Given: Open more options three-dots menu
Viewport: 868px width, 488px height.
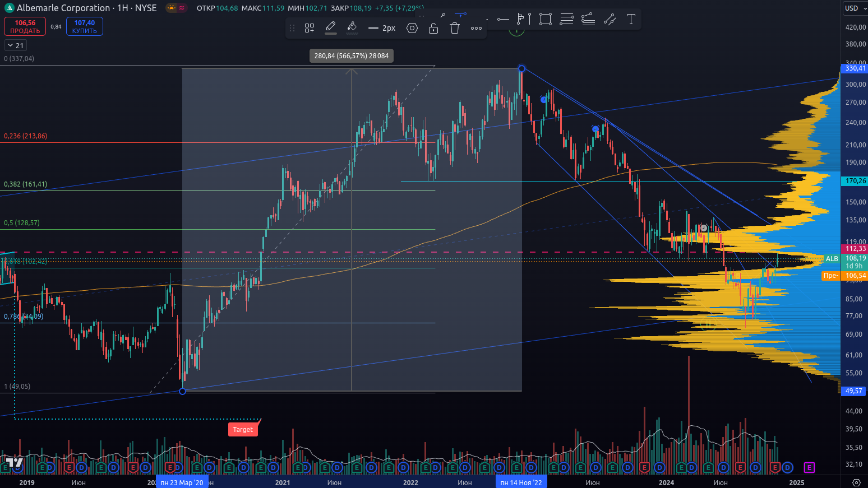Looking at the screenshot, I should pyautogui.click(x=476, y=28).
